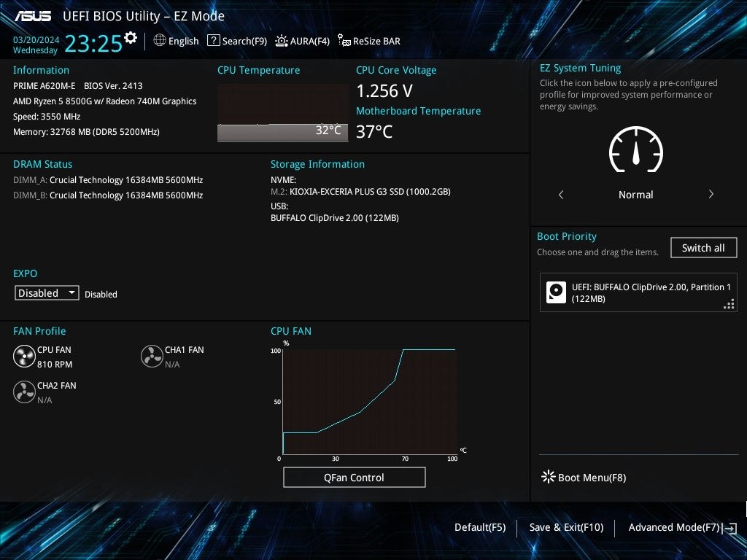Click the Normal tuning profile label
Viewport: 747px width, 560px height.
point(635,194)
